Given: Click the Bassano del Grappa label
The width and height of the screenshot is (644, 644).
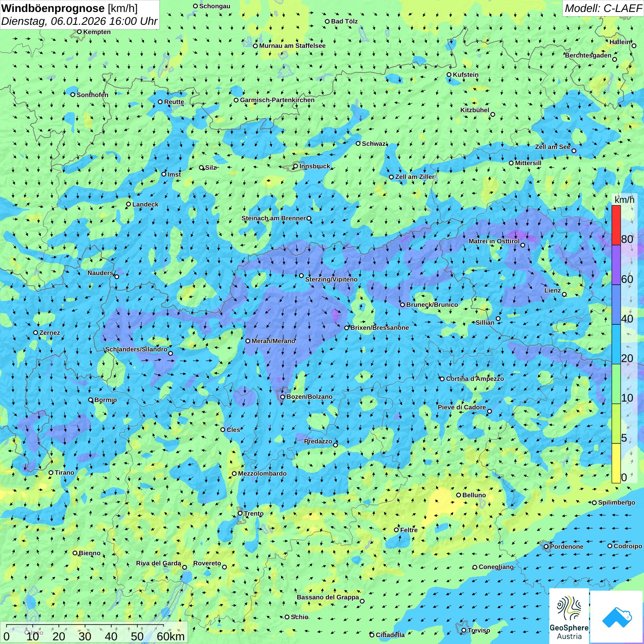Looking at the screenshot, I should (328, 597).
